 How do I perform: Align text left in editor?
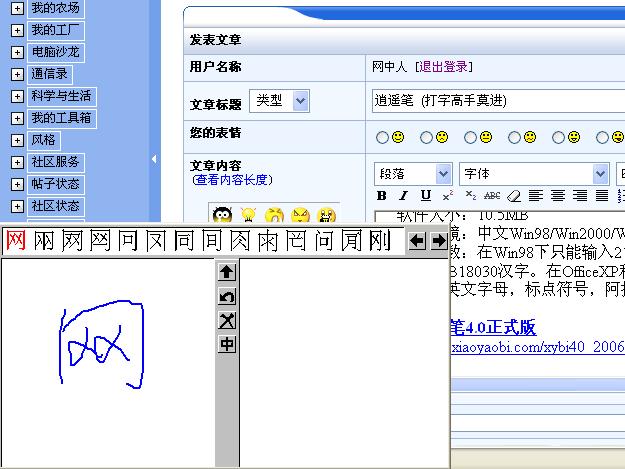[x=536, y=196]
